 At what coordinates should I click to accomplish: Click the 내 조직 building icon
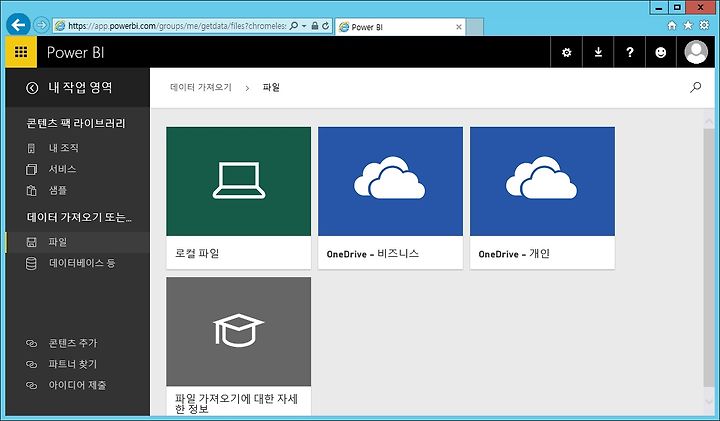[31, 148]
